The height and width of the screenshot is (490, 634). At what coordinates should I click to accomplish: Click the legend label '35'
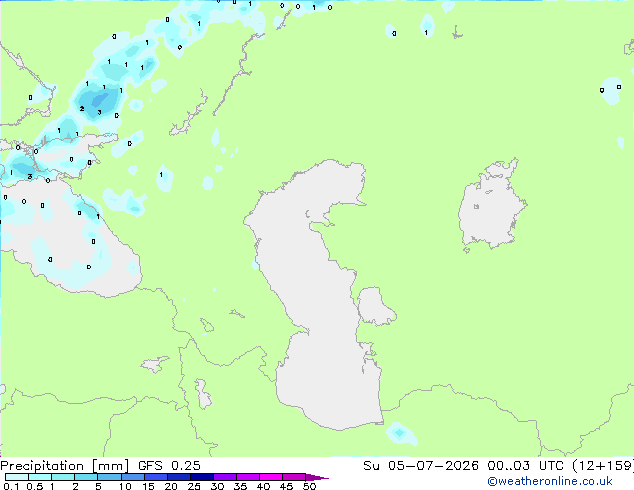pos(240,486)
